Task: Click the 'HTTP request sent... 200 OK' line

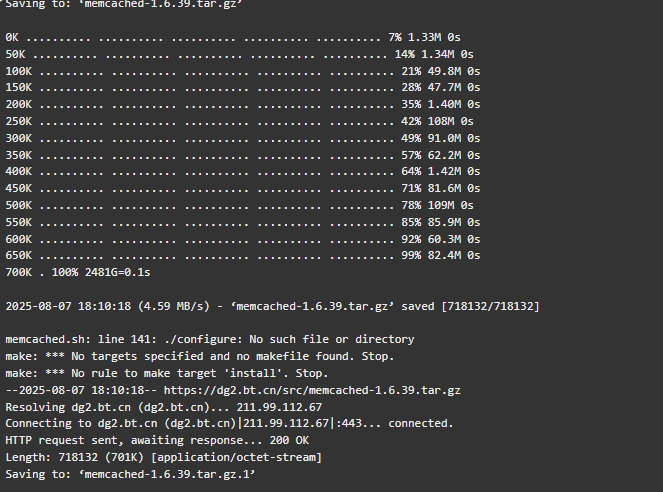Action: [x=157, y=440]
